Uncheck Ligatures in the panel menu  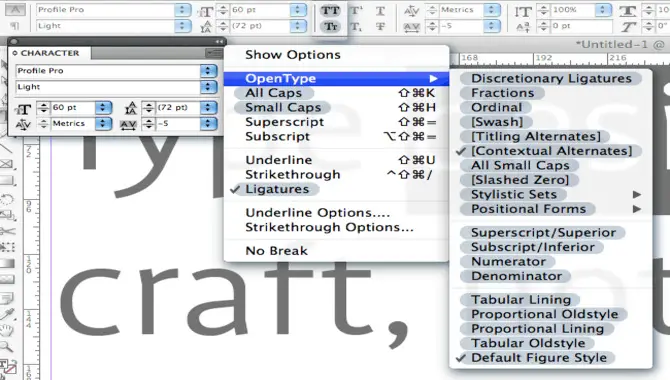tap(277, 189)
